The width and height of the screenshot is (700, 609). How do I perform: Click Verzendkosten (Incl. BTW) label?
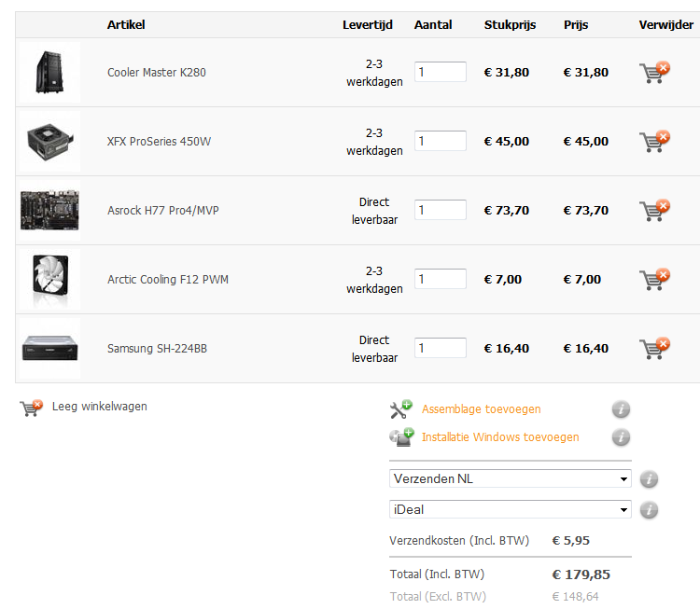tap(459, 541)
